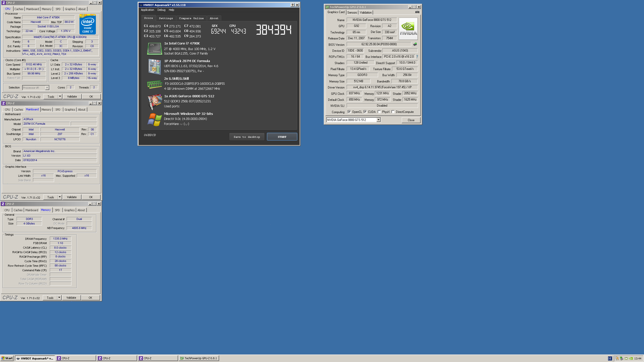
Task: Click the RAM module icon in Aquamark
Action: tap(154, 84)
